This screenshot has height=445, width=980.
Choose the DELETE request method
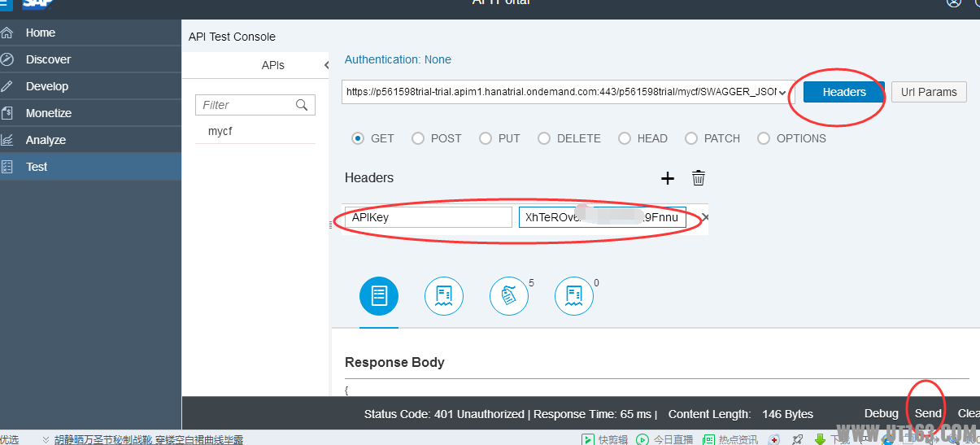[x=544, y=138]
